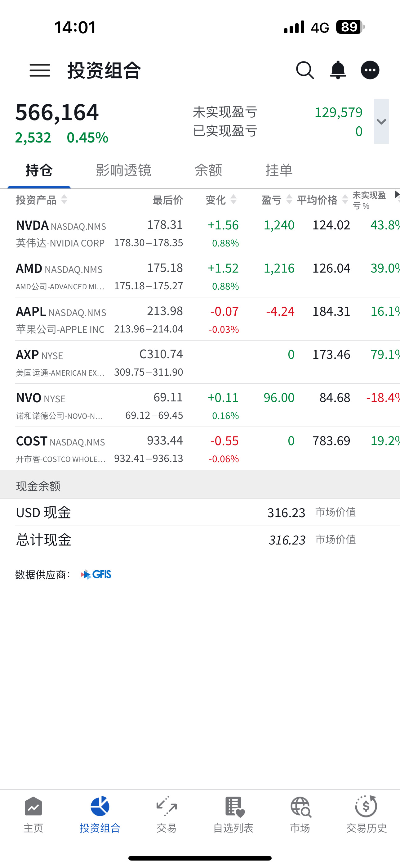Tap the iOS home indicator bar
This screenshot has height=868, width=400.
click(x=200, y=858)
